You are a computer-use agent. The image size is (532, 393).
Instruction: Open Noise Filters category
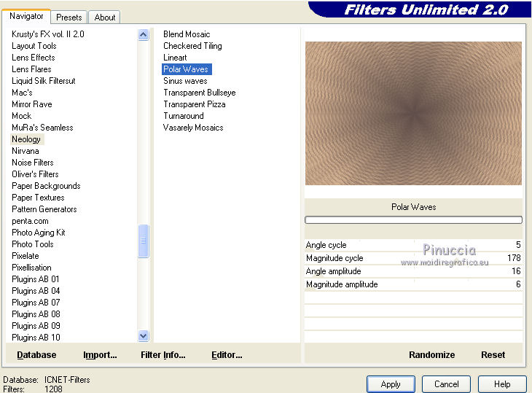tap(33, 163)
